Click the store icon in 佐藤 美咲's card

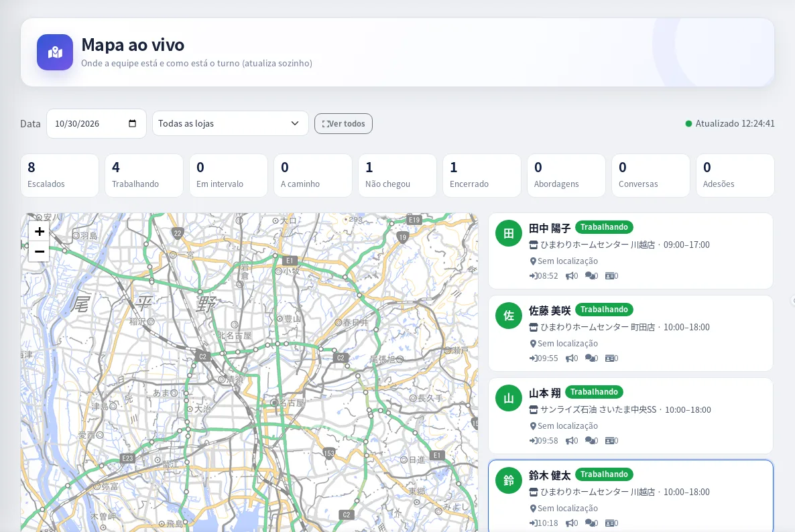534,327
